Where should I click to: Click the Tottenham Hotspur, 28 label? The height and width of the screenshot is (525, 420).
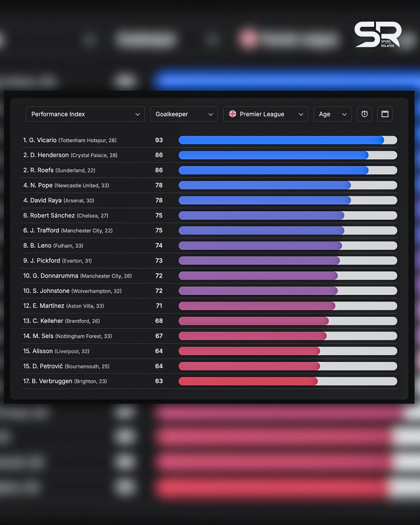[x=87, y=140]
